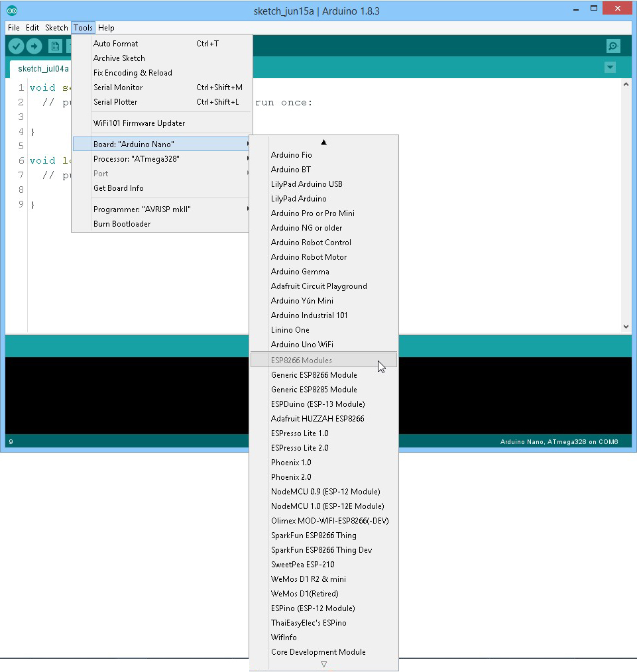The width and height of the screenshot is (637, 672).
Task: Click the editor scrollbar down arrow
Action: point(626,326)
